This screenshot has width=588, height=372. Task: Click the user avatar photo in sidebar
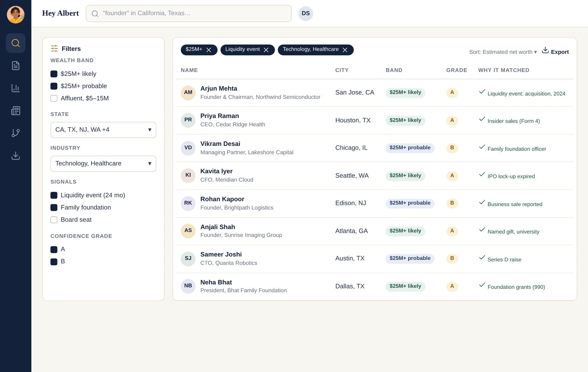pyautogui.click(x=16, y=15)
